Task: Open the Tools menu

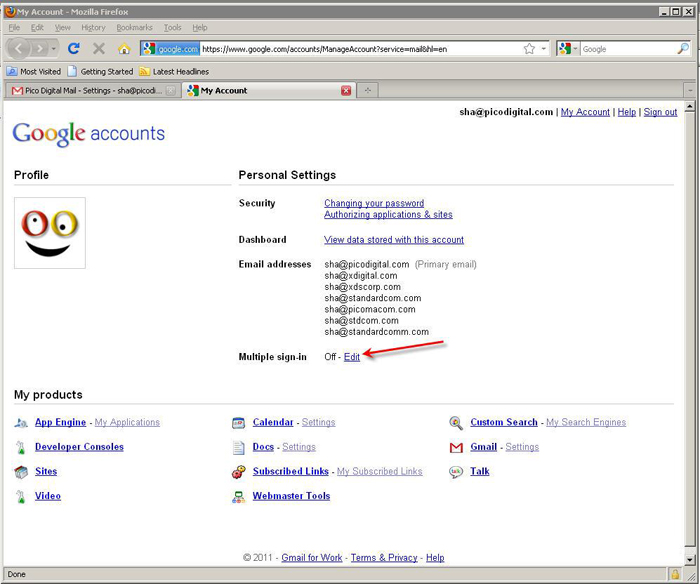Action: pos(172,28)
